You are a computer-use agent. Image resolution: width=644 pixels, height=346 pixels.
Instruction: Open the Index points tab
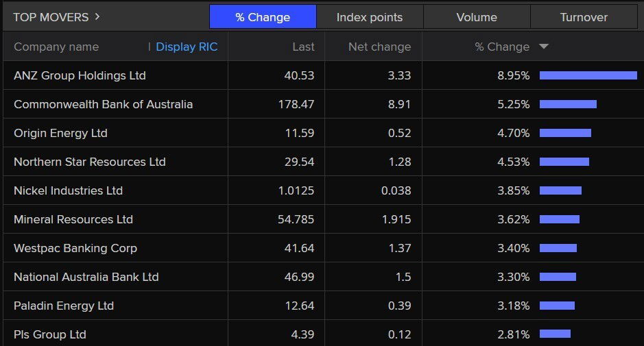coord(370,17)
